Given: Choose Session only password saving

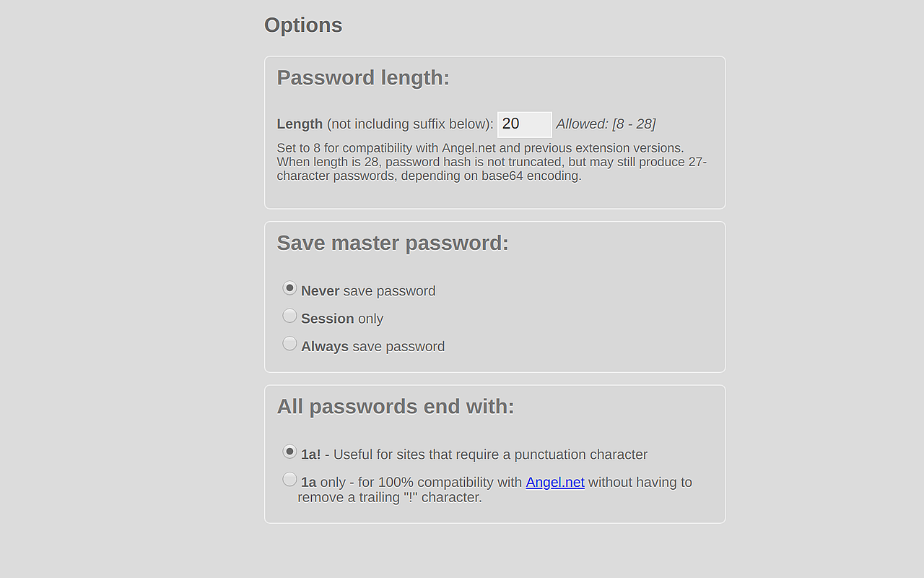Looking at the screenshot, I should (289, 316).
